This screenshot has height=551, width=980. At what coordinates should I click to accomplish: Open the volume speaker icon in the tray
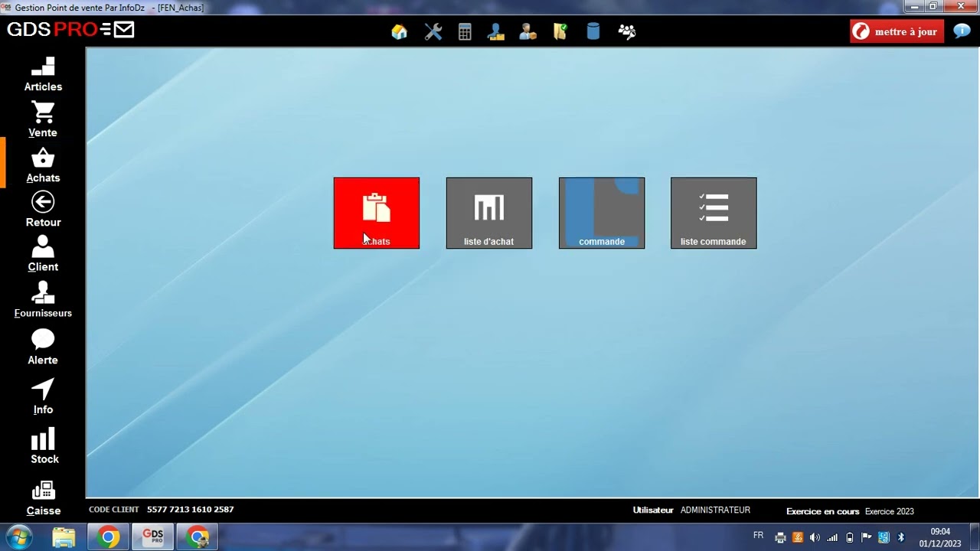pos(815,537)
